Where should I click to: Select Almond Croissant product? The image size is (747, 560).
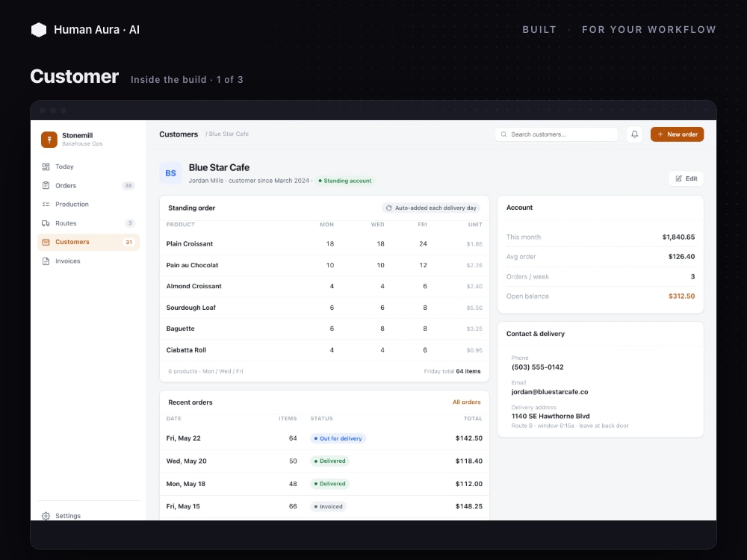(194, 286)
